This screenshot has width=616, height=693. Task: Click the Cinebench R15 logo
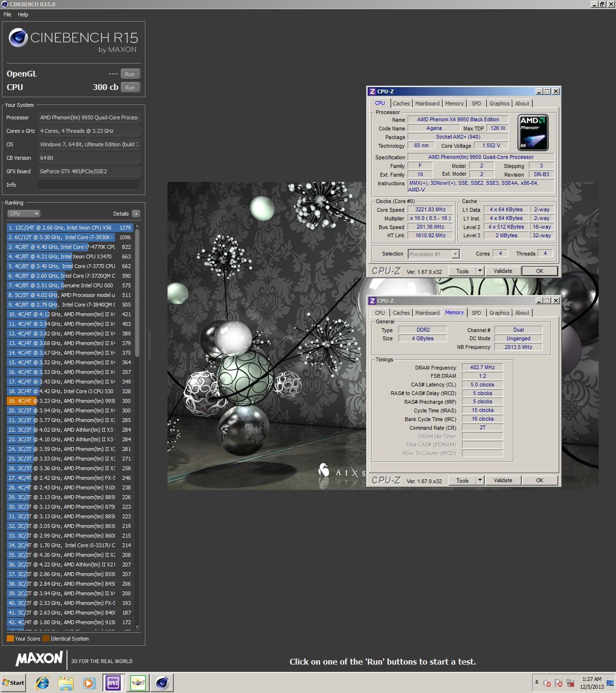tap(73, 40)
